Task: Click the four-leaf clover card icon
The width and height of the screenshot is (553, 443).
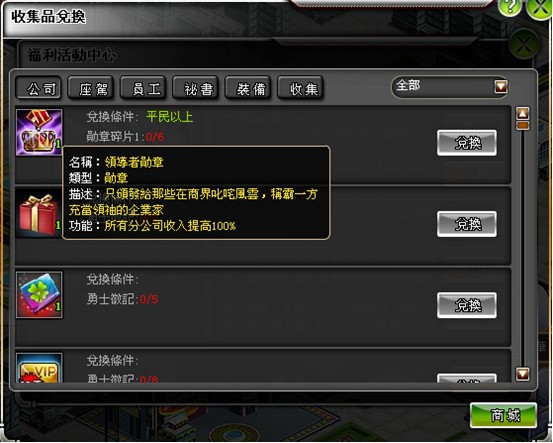Action: [x=39, y=295]
